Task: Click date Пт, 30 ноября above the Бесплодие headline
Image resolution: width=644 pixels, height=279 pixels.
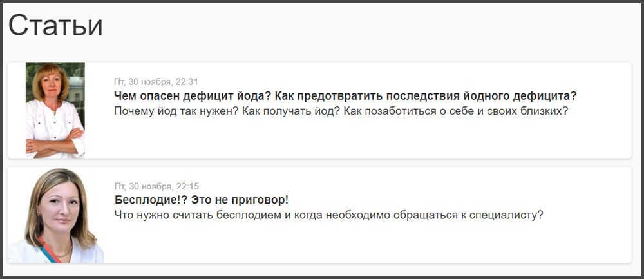Action: pos(143,186)
